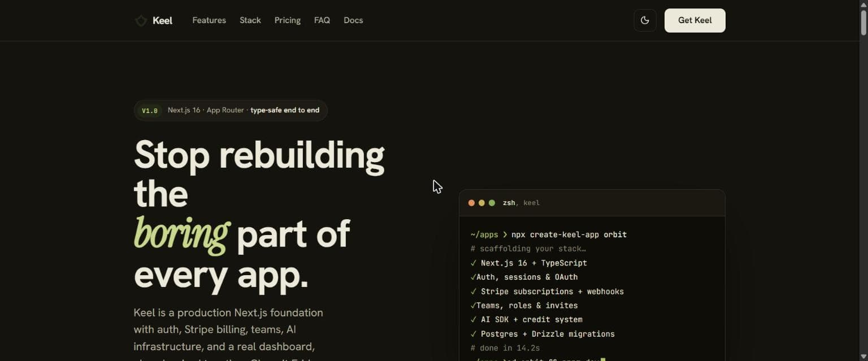
Task: Click the Keel logo icon
Action: [x=141, y=21]
